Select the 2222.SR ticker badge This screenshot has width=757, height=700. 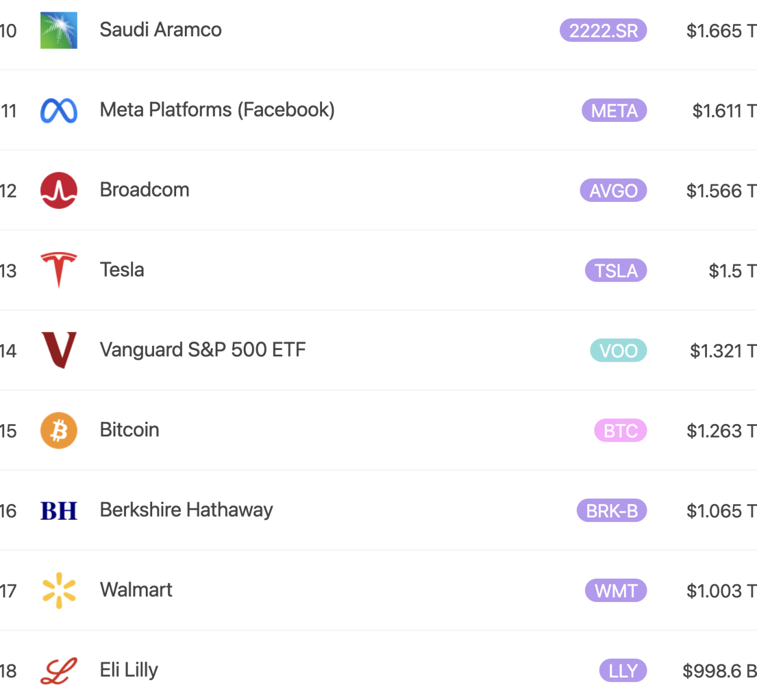click(x=603, y=31)
